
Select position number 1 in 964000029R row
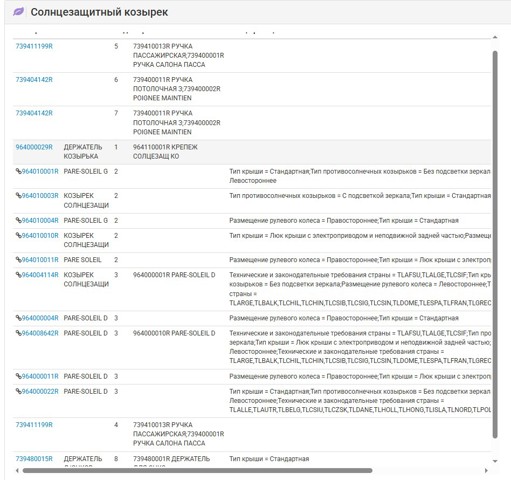(116, 147)
